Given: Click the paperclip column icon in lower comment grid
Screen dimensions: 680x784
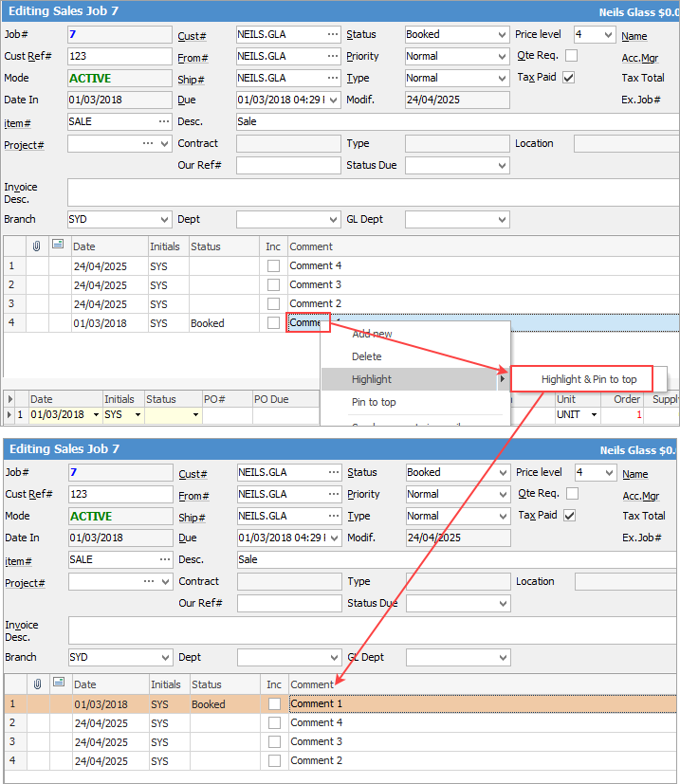Looking at the screenshot, I should (x=37, y=684).
